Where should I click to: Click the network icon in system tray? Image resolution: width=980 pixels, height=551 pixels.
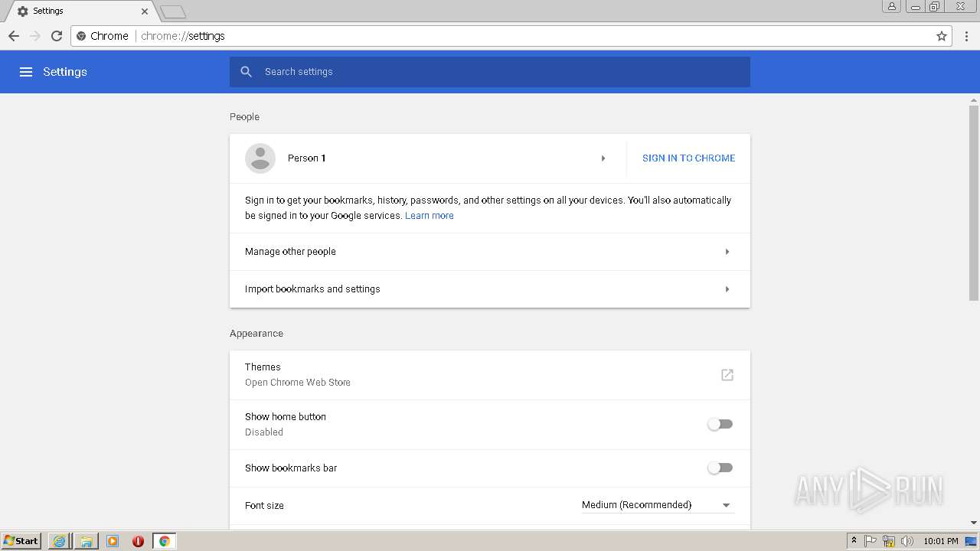[889, 541]
